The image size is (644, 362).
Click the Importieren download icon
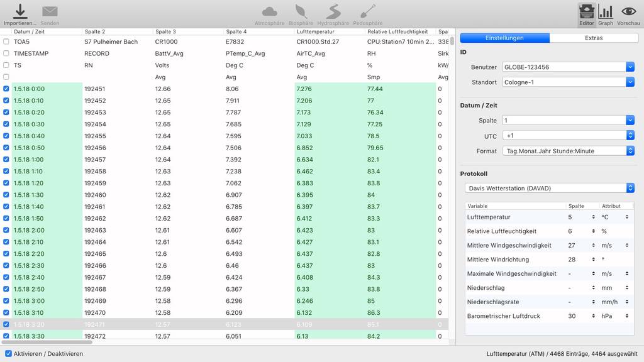coord(20,11)
